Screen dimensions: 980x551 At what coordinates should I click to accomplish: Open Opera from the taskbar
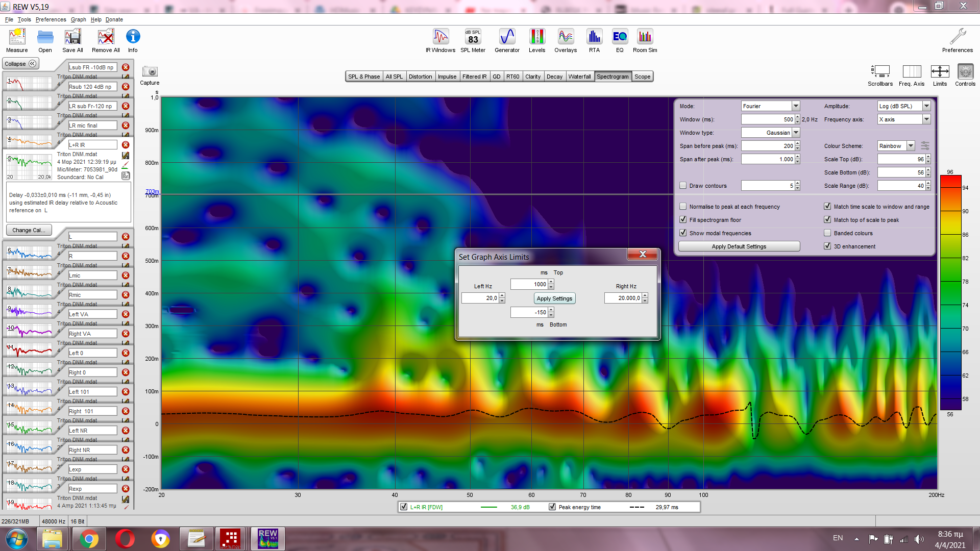tap(125, 539)
